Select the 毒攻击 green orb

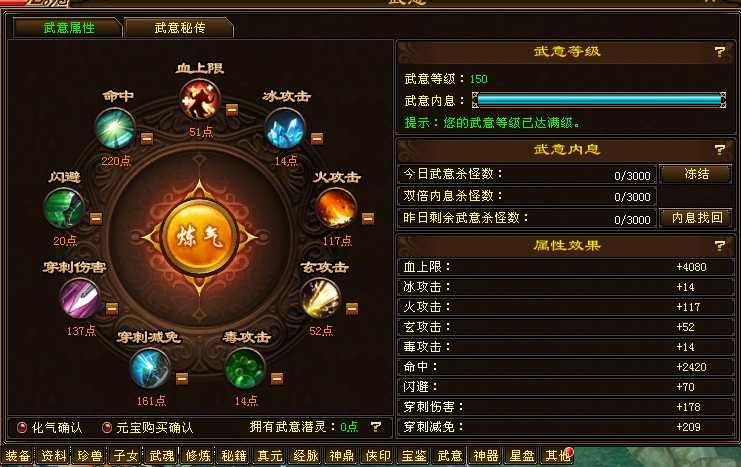tap(245, 368)
